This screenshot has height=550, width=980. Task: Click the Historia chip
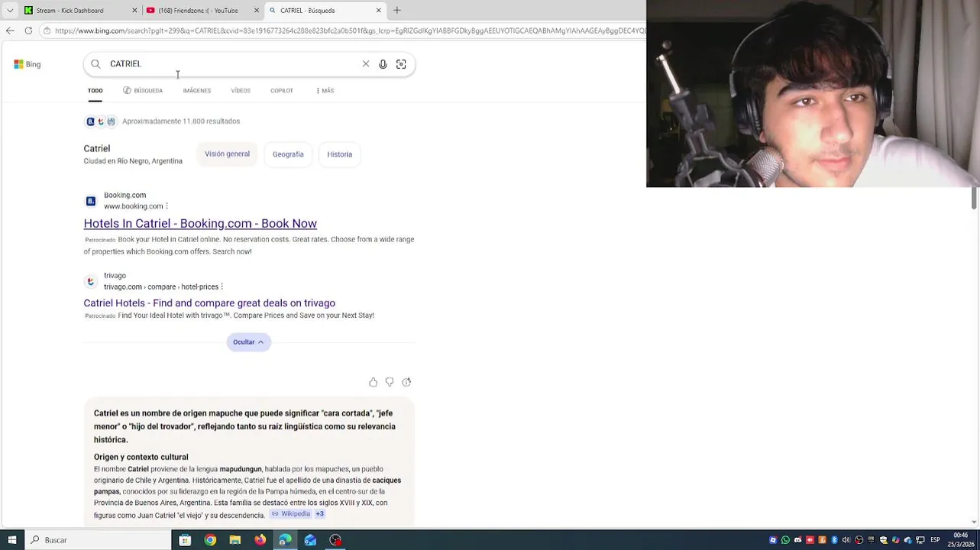(x=340, y=154)
